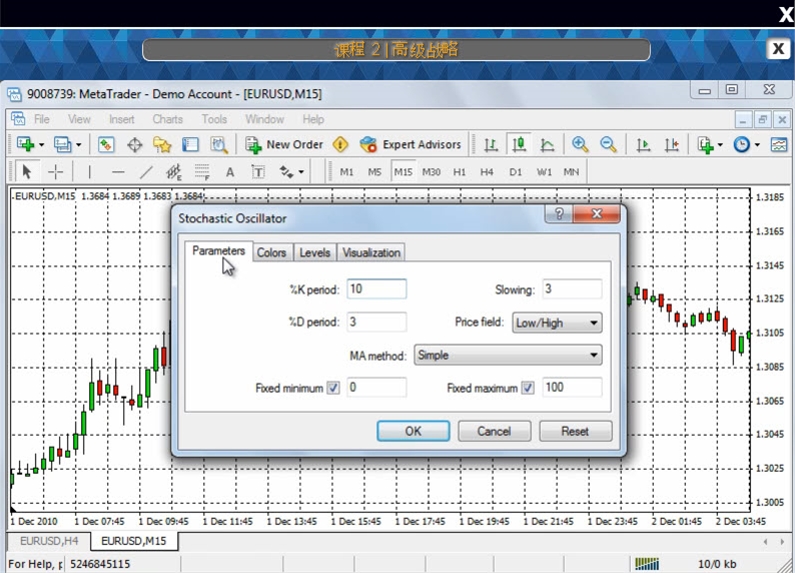Open the File menu
The height and width of the screenshot is (573, 795).
[x=42, y=119]
